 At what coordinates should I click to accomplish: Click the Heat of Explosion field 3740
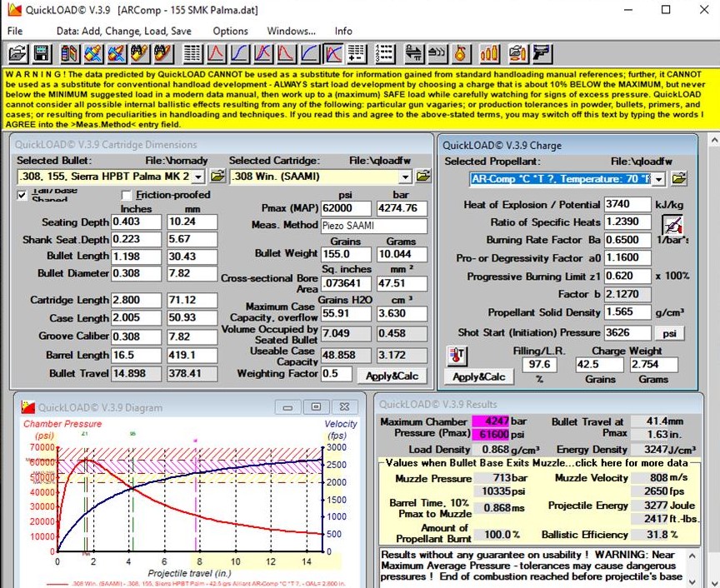click(627, 204)
